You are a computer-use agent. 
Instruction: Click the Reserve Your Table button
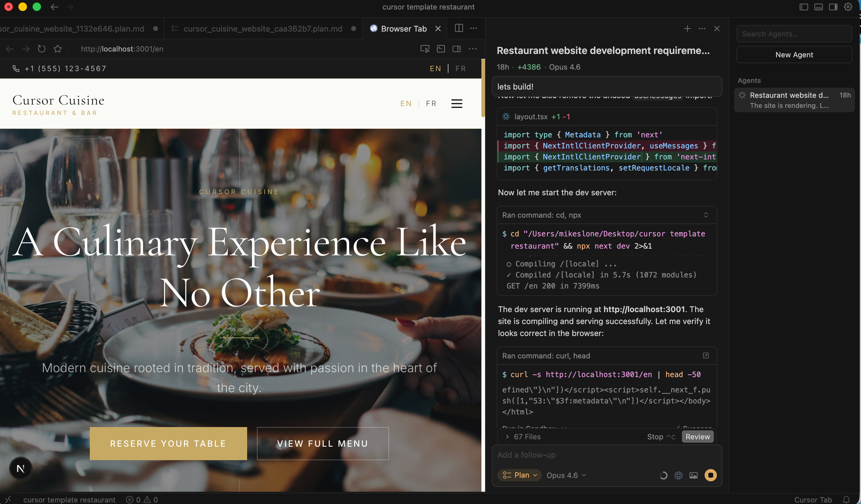pos(168,443)
